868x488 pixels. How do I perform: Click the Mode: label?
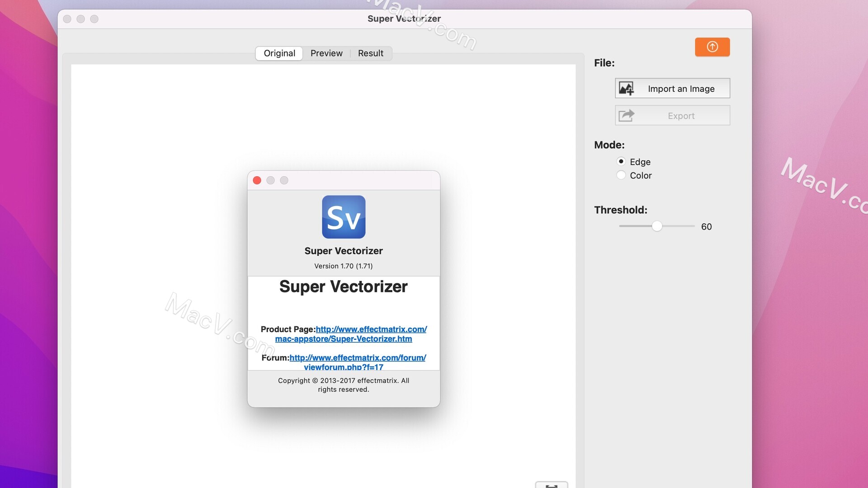609,145
